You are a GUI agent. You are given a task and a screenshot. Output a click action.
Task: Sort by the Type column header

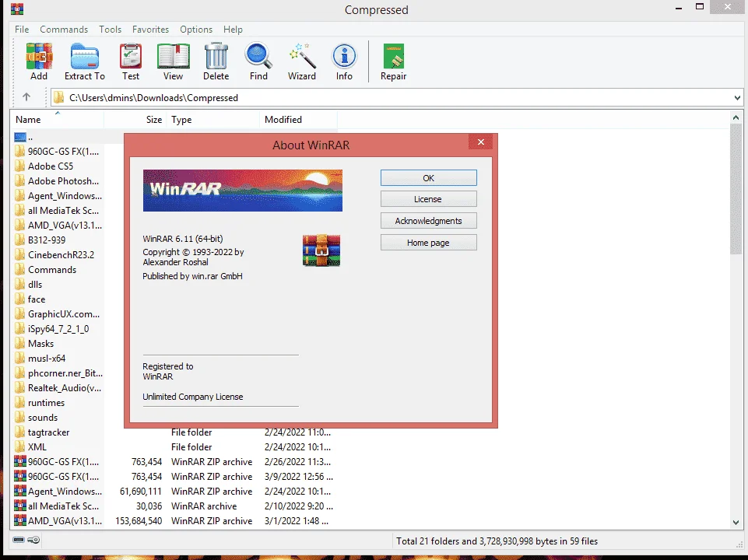pos(212,120)
